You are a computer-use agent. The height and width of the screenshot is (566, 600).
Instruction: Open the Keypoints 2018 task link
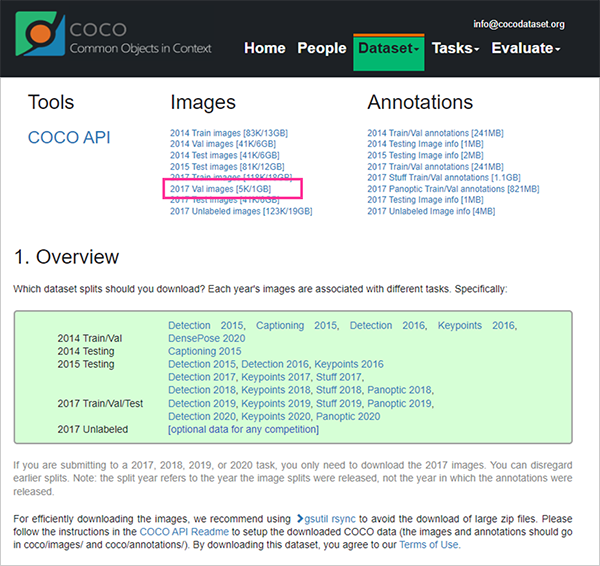[x=276, y=390]
